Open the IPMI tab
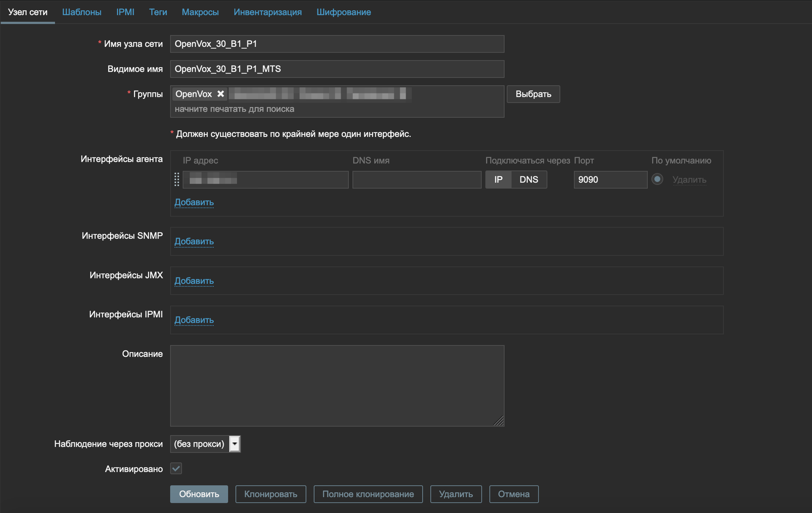Viewport: 812px width, 513px height. (x=125, y=12)
